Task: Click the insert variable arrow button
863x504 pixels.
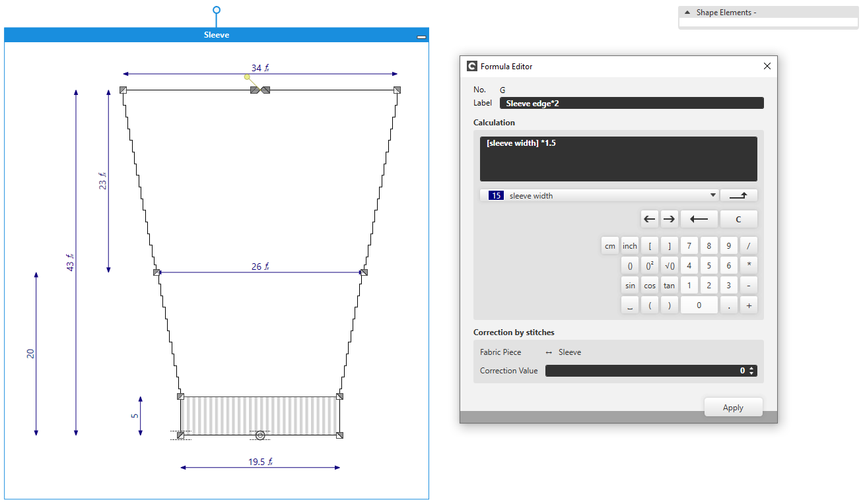Action: pyautogui.click(x=738, y=195)
